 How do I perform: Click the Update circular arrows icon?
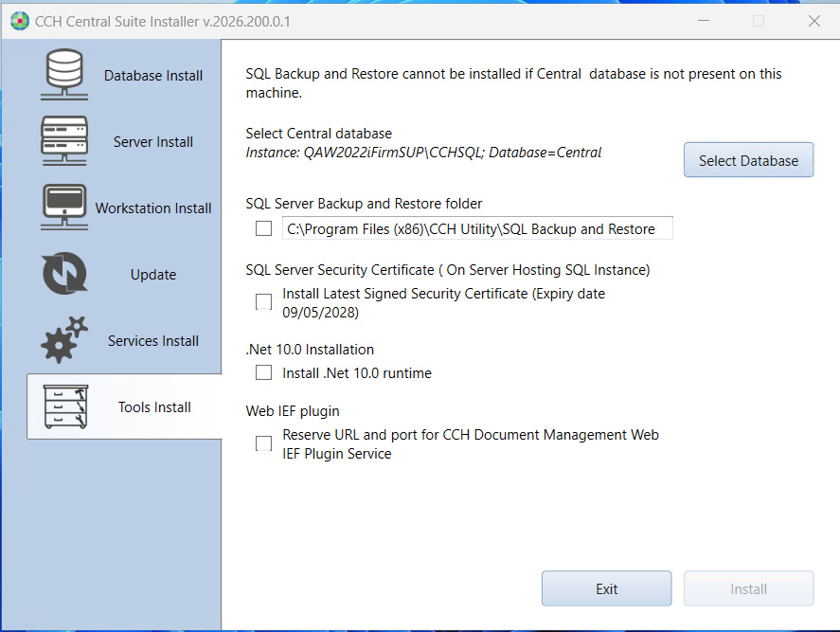click(64, 274)
